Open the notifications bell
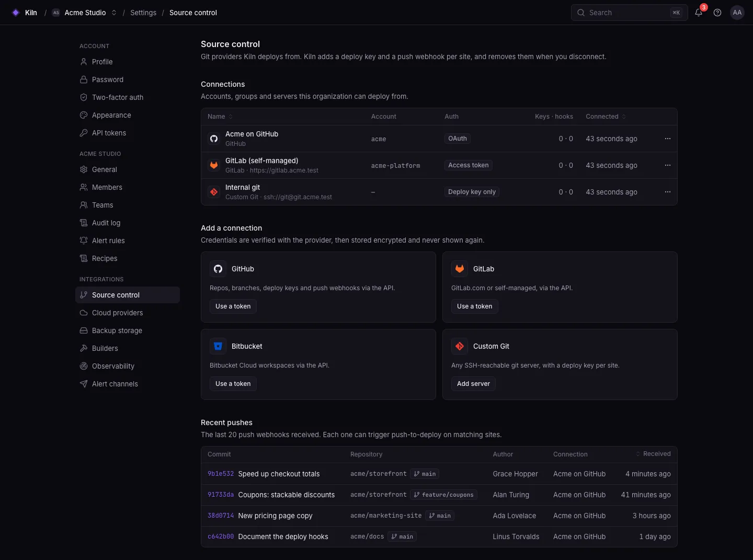The width and height of the screenshot is (753, 560). pyautogui.click(x=699, y=13)
